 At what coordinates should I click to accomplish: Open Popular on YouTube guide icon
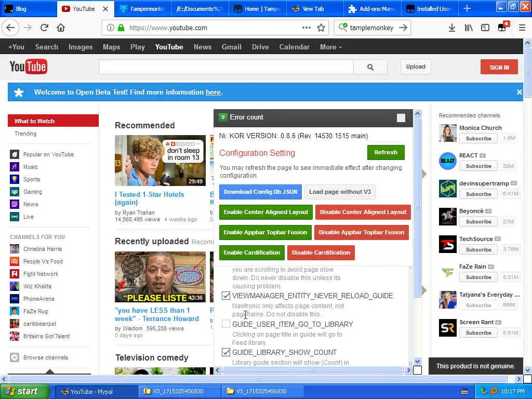[14, 154]
